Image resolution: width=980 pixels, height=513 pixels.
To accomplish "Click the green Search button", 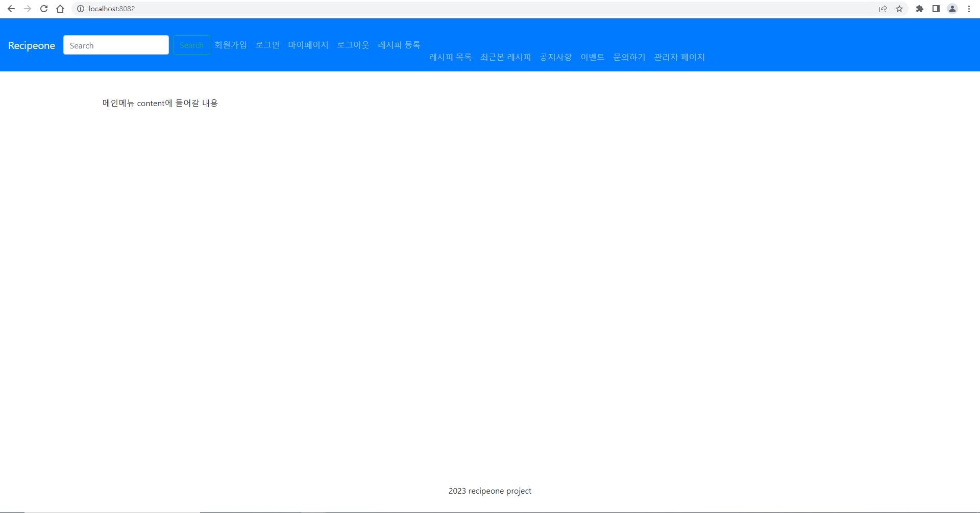I will 191,45.
